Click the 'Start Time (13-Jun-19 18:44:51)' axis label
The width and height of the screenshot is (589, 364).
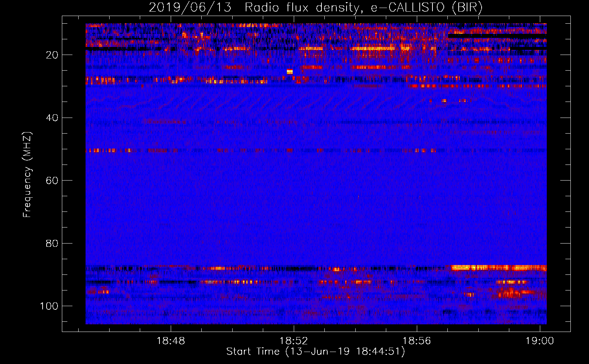click(316, 352)
